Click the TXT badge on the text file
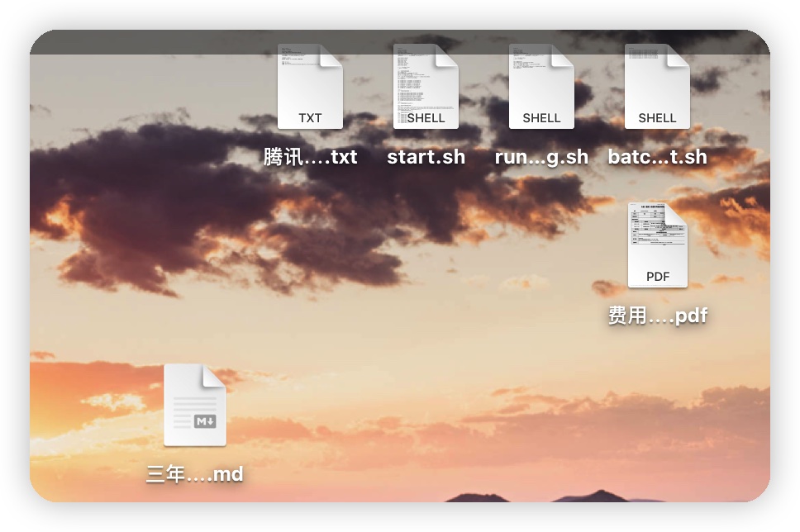Screen dimensions: 800x532 (310, 118)
